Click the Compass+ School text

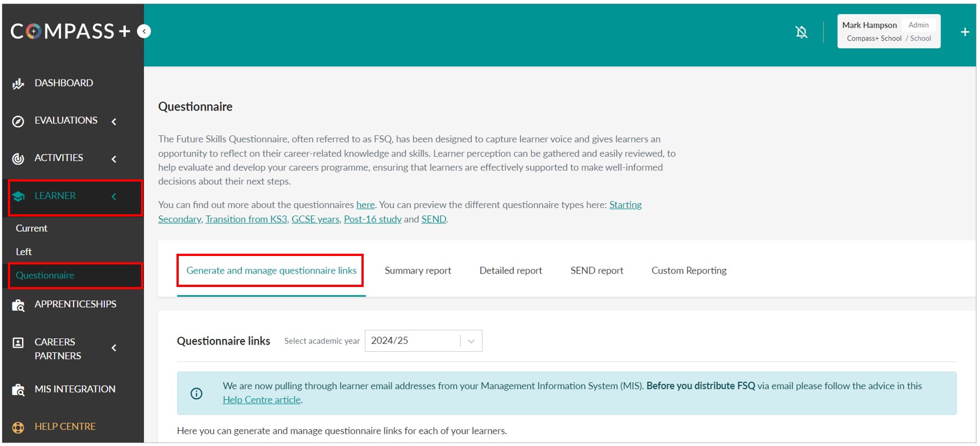(x=874, y=38)
